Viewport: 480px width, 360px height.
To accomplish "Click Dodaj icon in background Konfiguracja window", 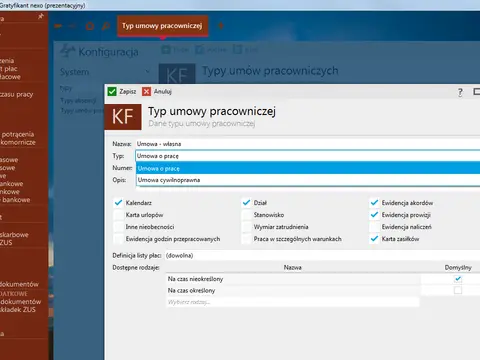I will [x=166, y=50].
